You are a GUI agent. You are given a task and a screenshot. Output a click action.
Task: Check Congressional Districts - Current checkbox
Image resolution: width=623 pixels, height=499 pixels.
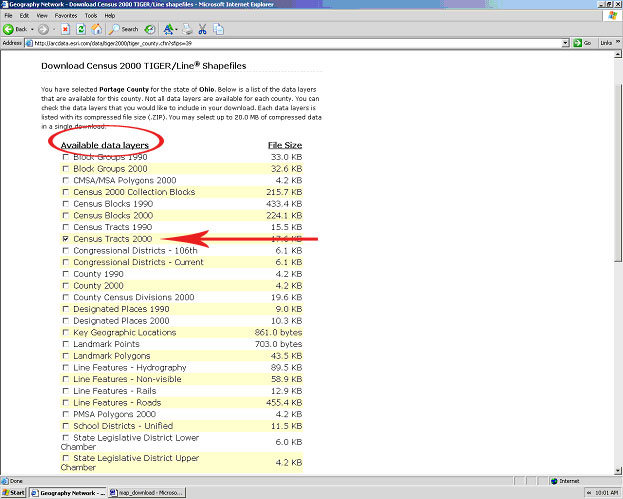66,262
